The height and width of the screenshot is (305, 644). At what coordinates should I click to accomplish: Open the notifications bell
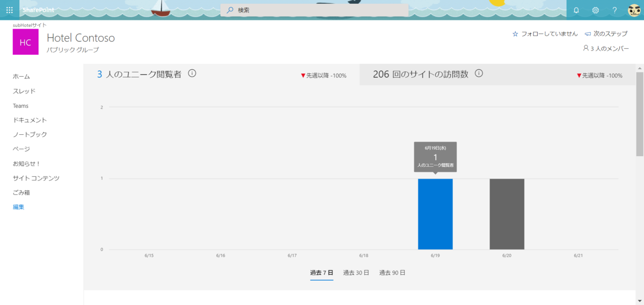point(576,10)
